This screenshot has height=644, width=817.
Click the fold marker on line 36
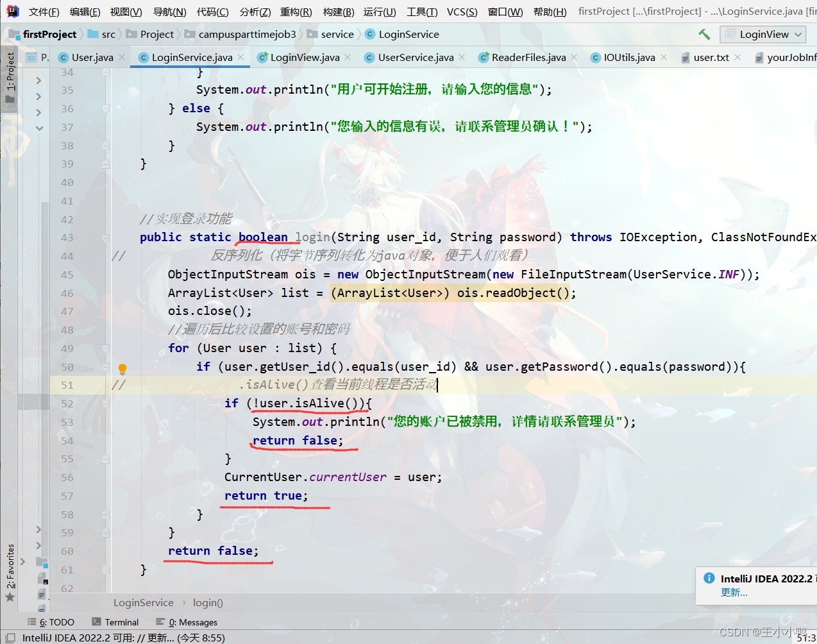tap(106, 109)
